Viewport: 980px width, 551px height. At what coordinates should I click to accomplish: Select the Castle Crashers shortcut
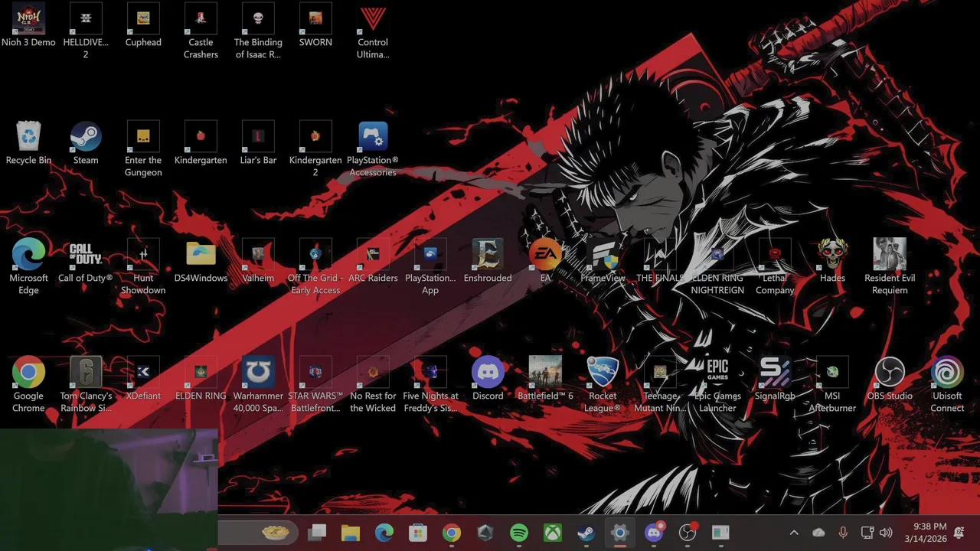201,31
